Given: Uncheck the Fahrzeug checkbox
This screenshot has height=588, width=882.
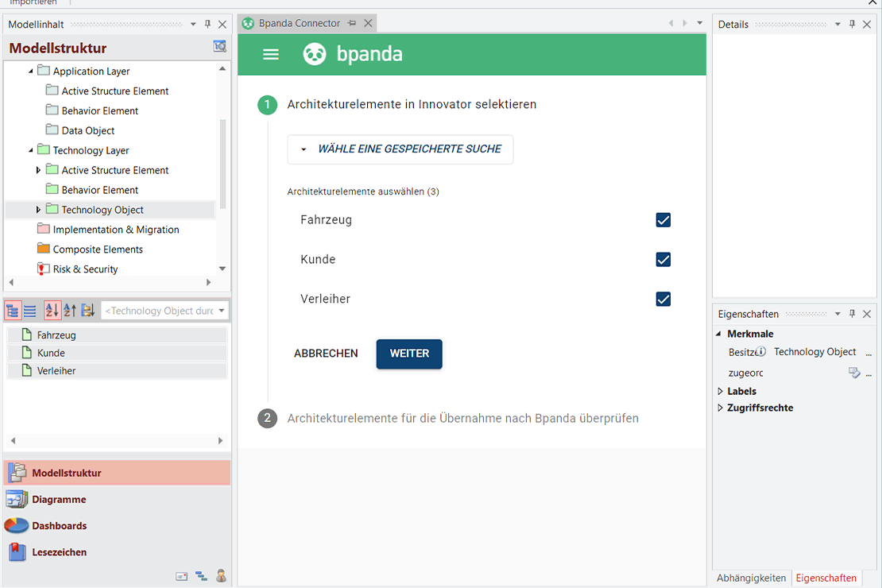Looking at the screenshot, I should 663,220.
